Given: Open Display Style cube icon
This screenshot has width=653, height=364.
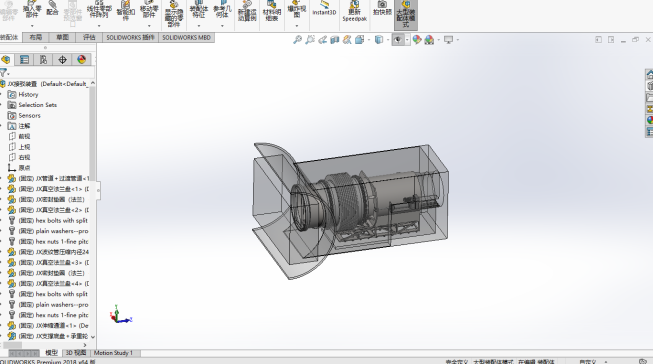Looking at the screenshot, I should tap(379, 40).
